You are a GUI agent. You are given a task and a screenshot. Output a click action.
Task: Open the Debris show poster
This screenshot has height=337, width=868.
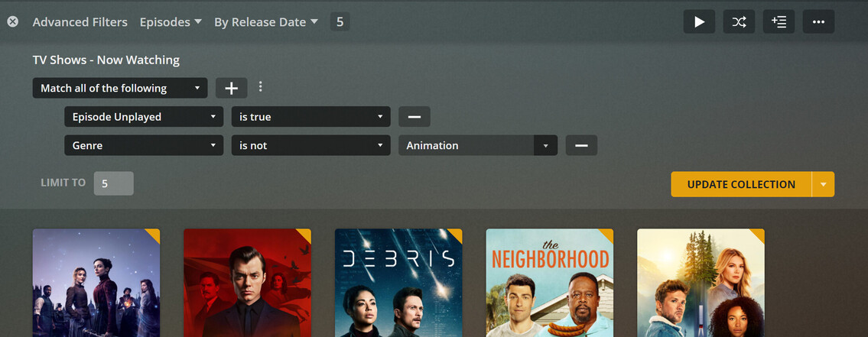(398, 283)
